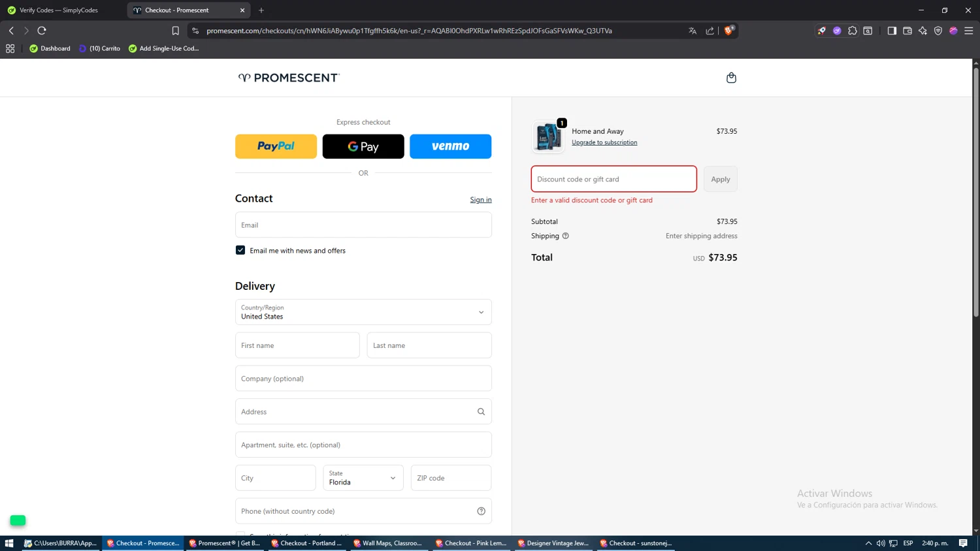The image size is (980, 551).
Task: Pay with PayPal express checkout
Action: click(276, 146)
